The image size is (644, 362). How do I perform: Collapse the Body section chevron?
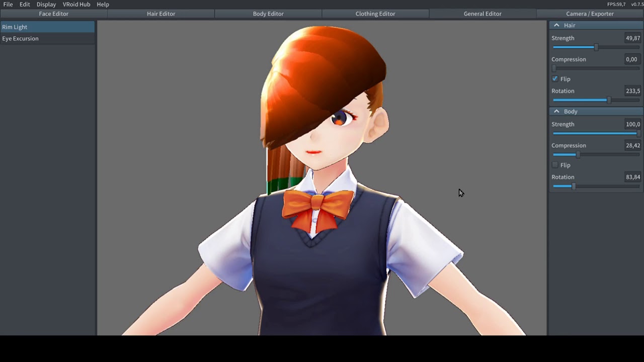556,111
